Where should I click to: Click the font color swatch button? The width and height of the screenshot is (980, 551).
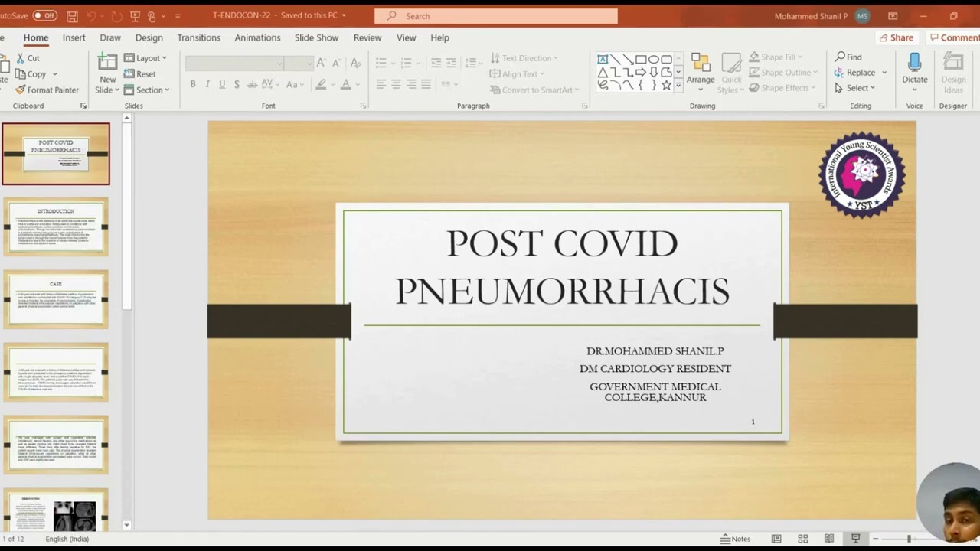[x=346, y=84]
